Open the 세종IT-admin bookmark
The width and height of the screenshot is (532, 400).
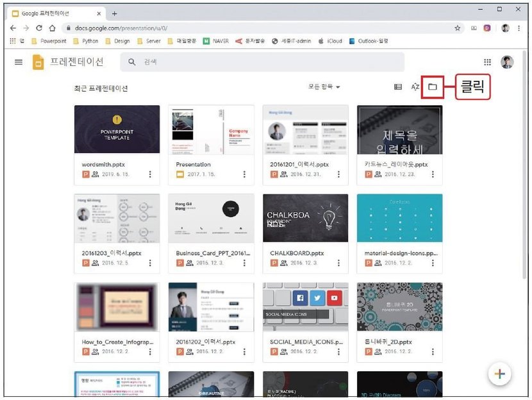coord(292,41)
